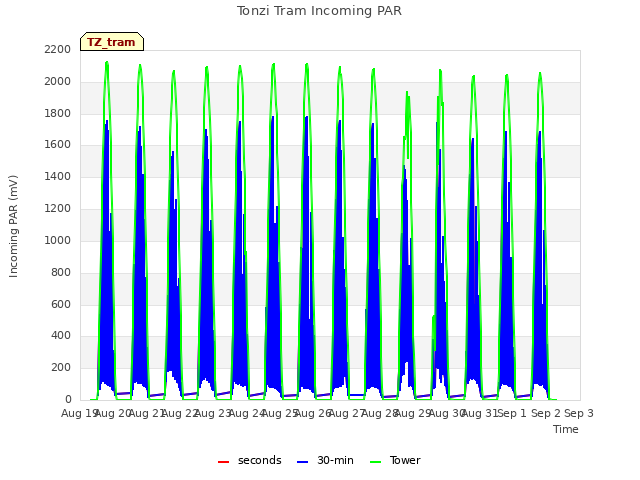This screenshot has height=480, width=640.
Task: Click the 1800 y-axis tick label
Action: [x=58, y=113]
